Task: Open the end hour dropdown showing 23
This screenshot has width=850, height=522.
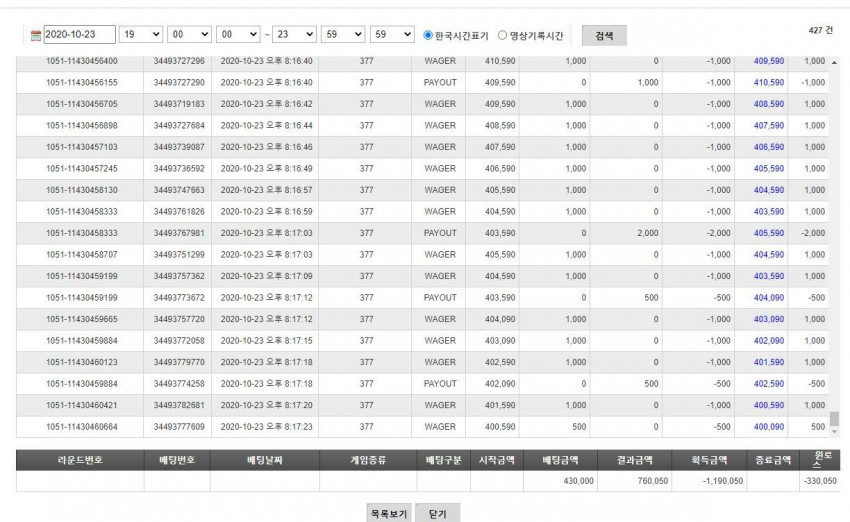Action: pyautogui.click(x=294, y=34)
